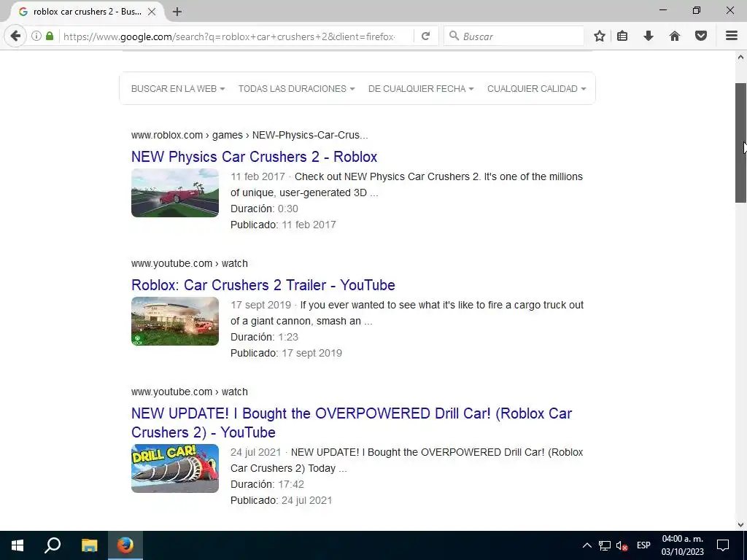Viewport: 747px width, 560px height.
Task: Open the Windows Start menu
Action: pos(18,545)
